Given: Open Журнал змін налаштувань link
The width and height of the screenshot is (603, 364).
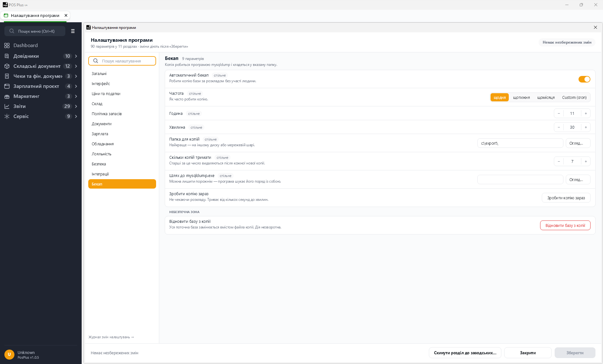Looking at the screenshot, I should pos(111,337).
